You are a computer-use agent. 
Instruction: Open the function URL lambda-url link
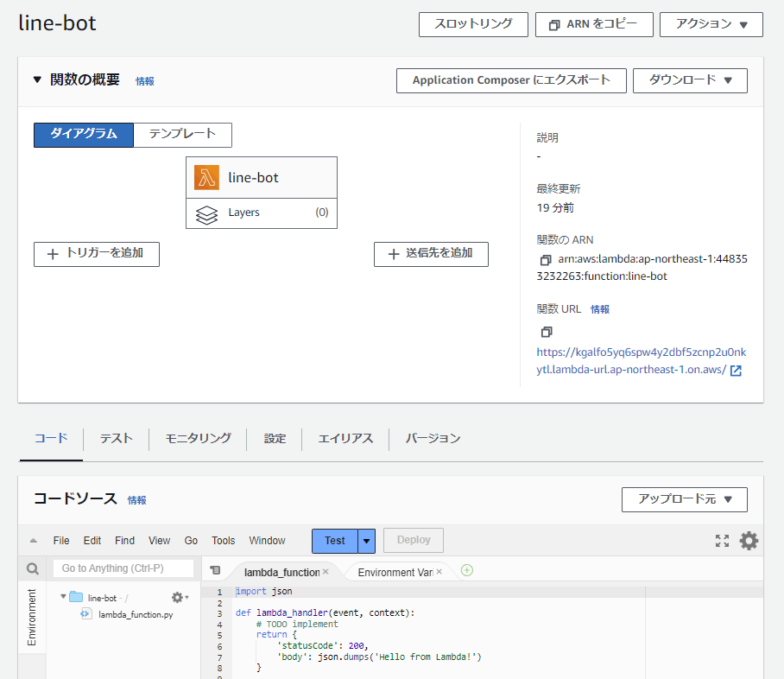(x=641, y=361)
